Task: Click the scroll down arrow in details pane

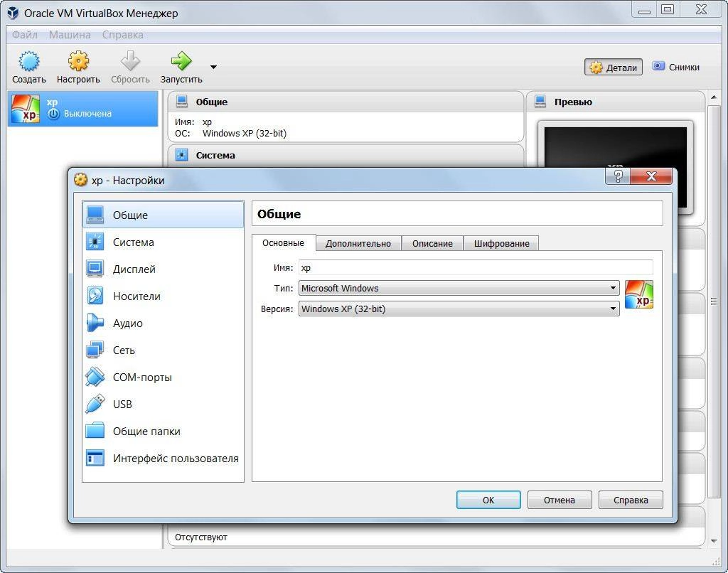Action: (x=714, y=541)
